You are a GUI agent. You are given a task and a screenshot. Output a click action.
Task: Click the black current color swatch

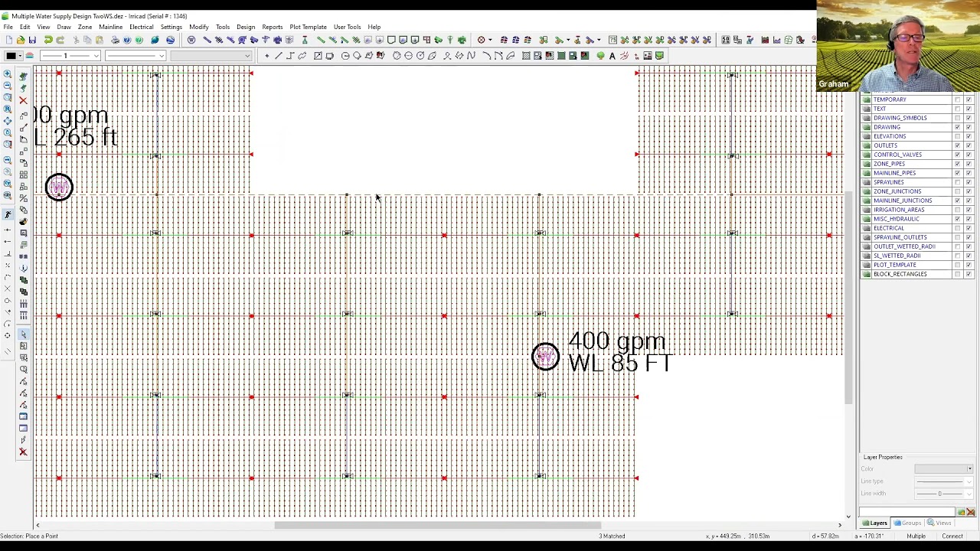click(10, 56)
